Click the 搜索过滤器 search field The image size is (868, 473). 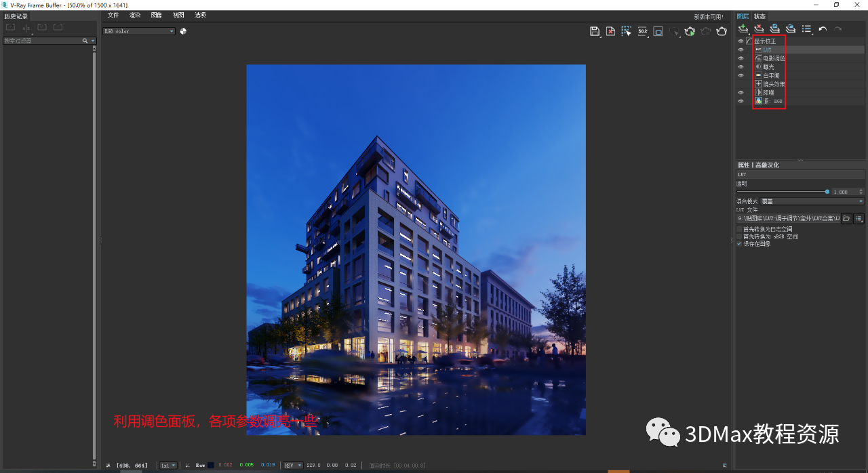41,40
